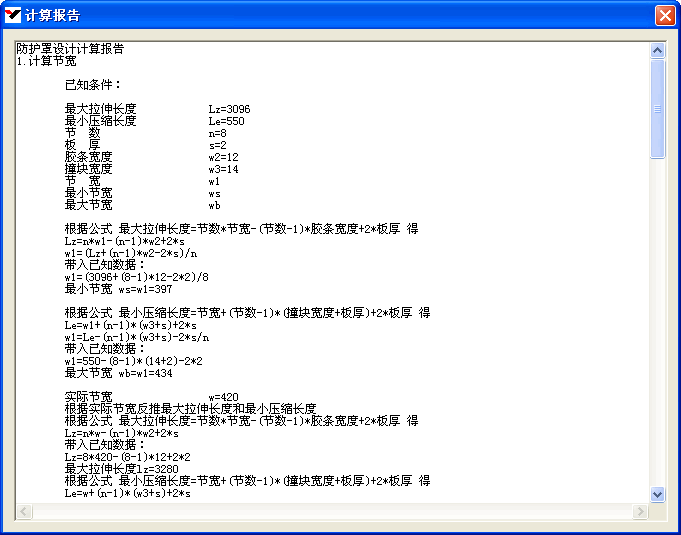This screenshot has width=681, height=535.
Task: Close the 计算报告 window
Action: pyautogui.click(x=664, y=15)
